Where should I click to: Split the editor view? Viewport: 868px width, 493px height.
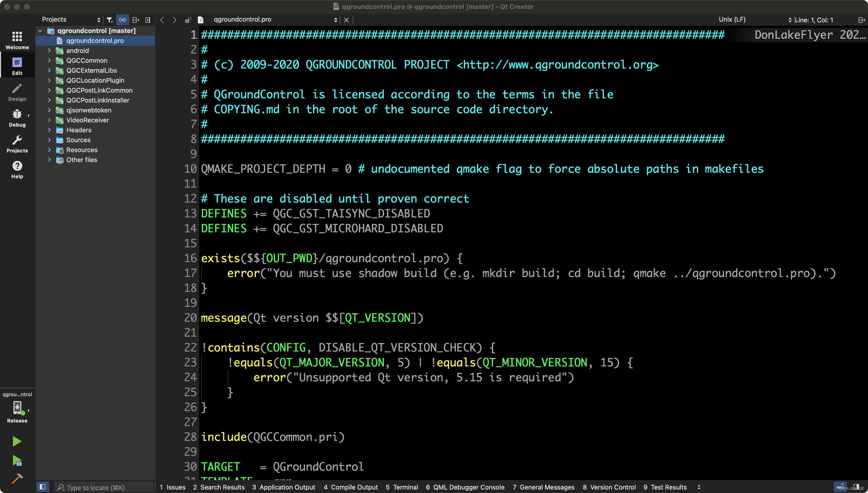pos(861,20)
